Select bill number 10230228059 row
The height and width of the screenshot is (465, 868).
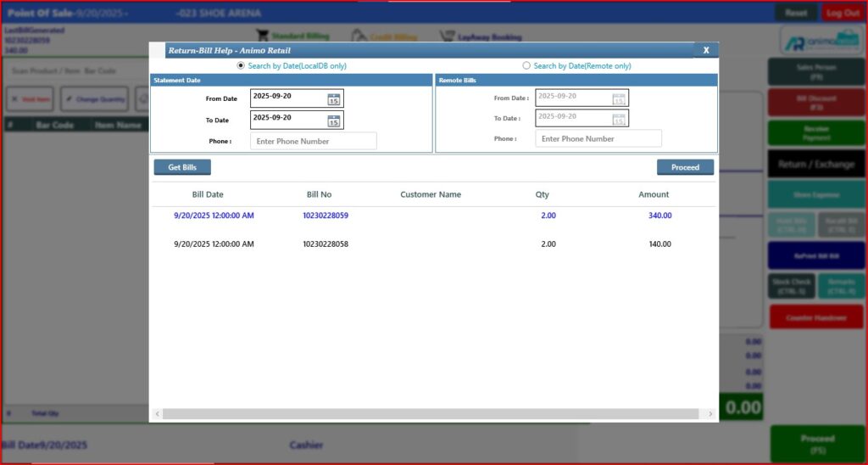[x=325, y=216]
